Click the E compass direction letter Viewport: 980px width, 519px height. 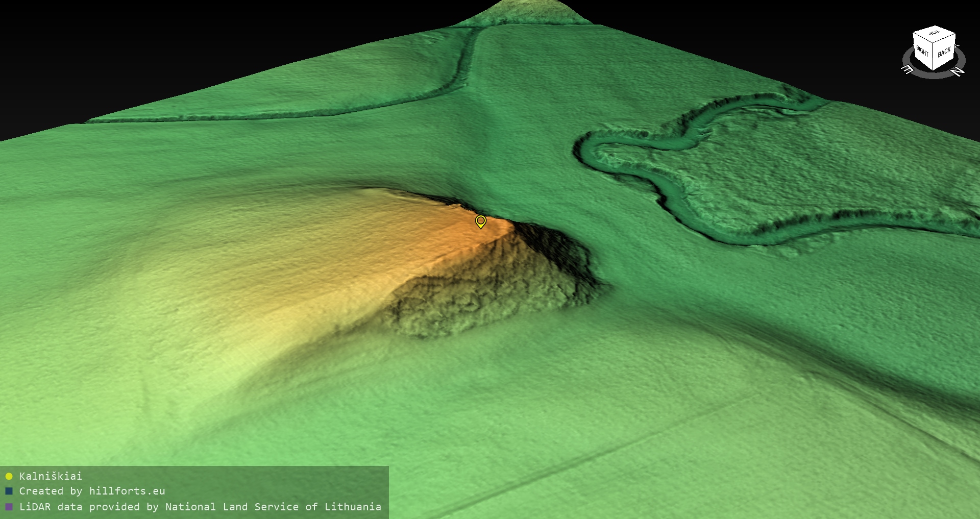pos(908,69)
